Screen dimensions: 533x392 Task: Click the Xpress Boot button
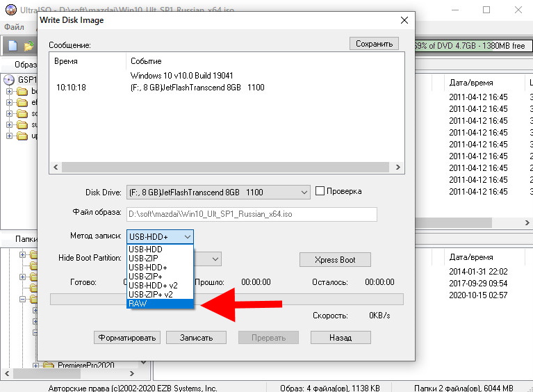point(335,260)
